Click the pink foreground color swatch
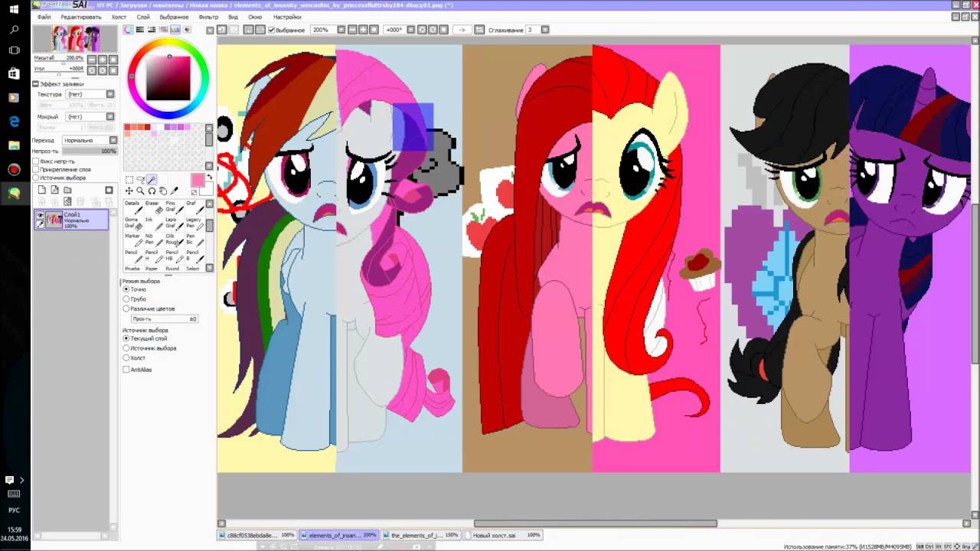 198,180
